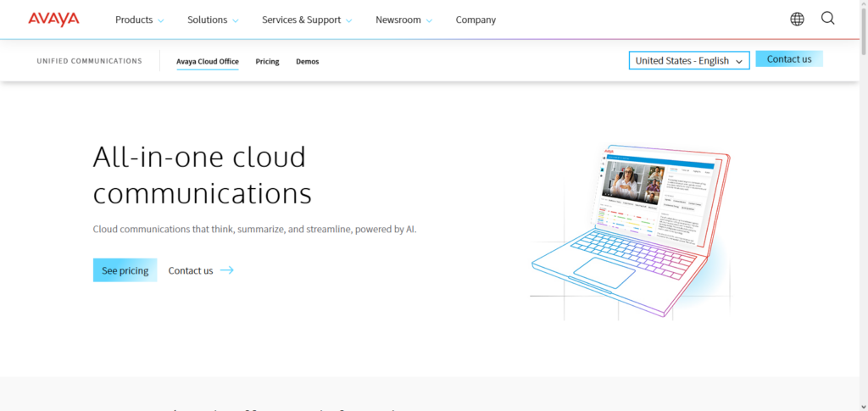Click the See pricing button
Screen dimensions: 868x411
[x=125, y=270]
